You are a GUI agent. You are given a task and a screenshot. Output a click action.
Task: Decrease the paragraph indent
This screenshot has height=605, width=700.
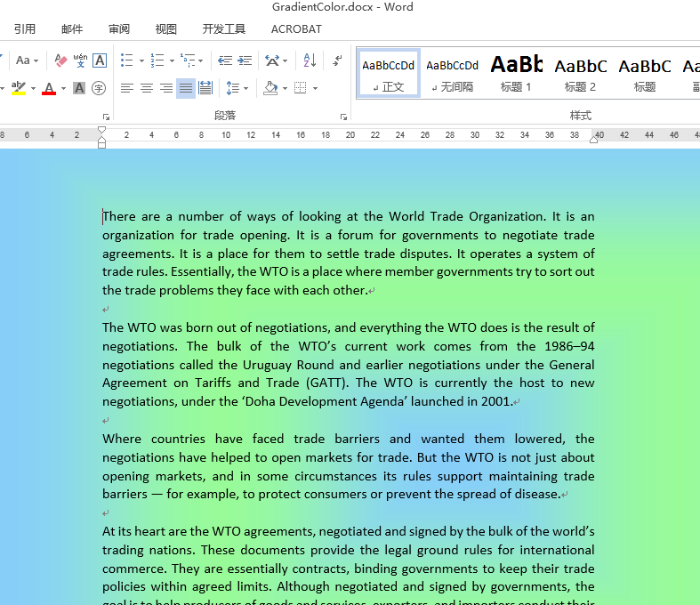point(225,60)
